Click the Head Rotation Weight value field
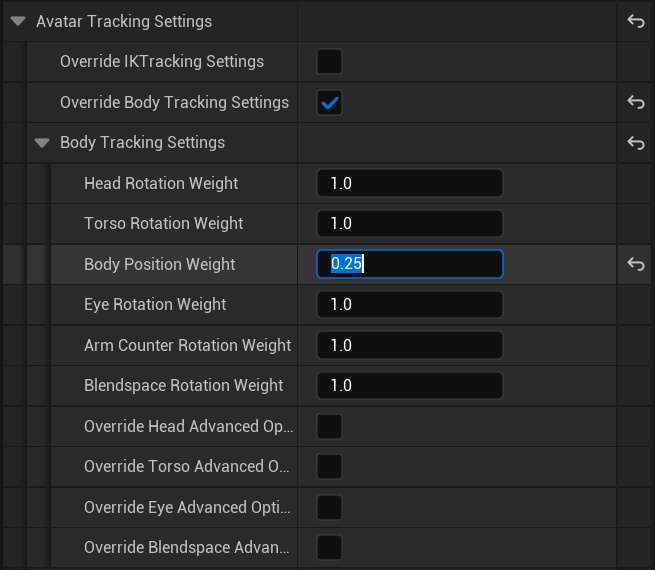Image resolution: width=655 pixels, height=570 pixels. click(x=409, y=183)
